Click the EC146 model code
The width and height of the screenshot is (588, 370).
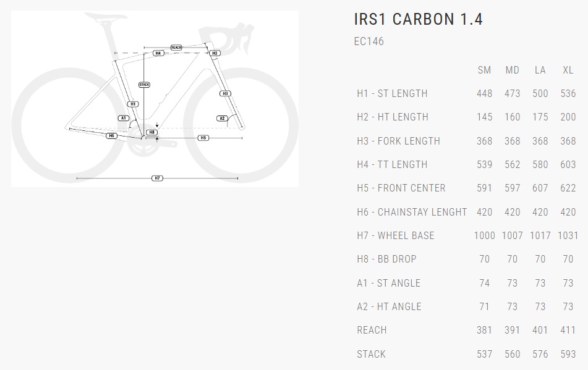point(369,41)
